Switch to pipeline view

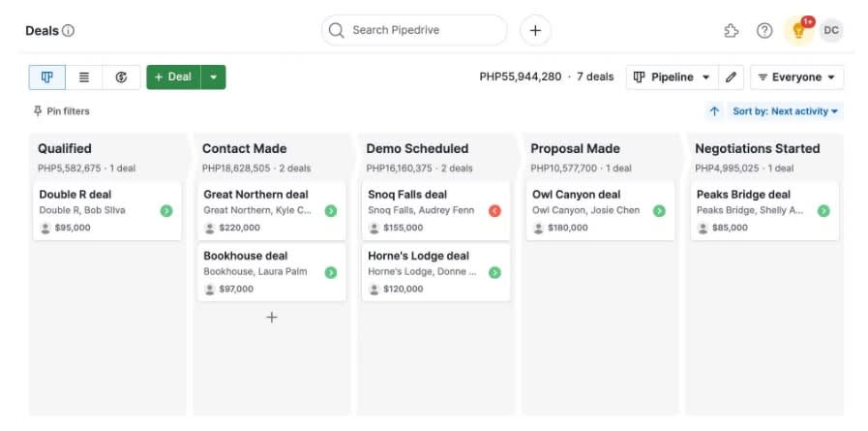point(47,77)
